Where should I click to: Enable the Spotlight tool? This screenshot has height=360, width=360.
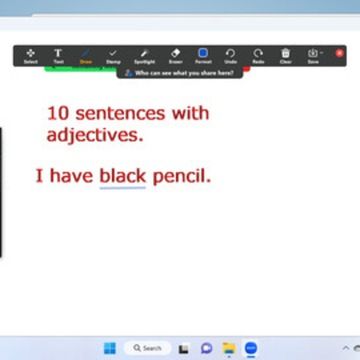(x=145, y=56)
